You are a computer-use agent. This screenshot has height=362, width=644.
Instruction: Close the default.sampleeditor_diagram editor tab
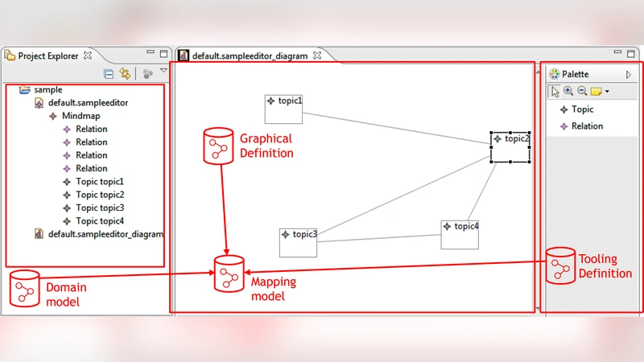(317, 56)
